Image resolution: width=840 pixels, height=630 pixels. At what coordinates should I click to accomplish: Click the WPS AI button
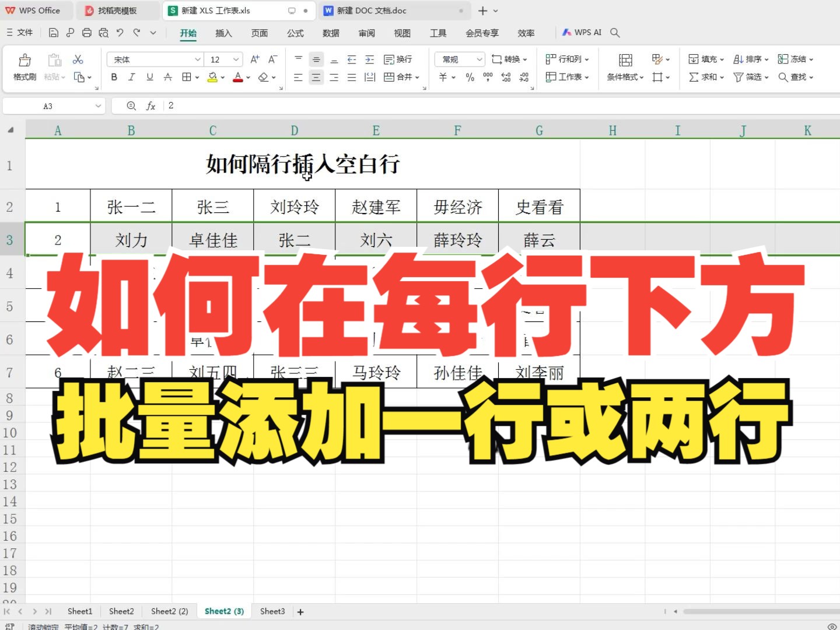[582, 33]
